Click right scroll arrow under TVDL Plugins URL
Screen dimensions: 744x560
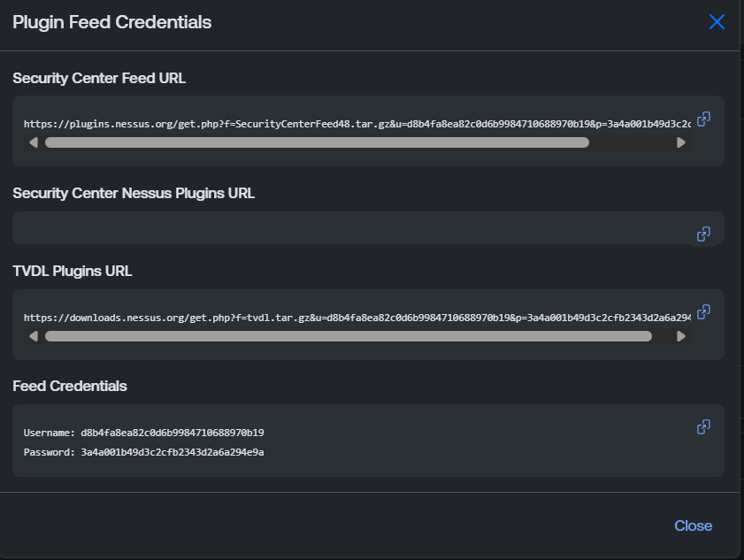click(681, 336)
